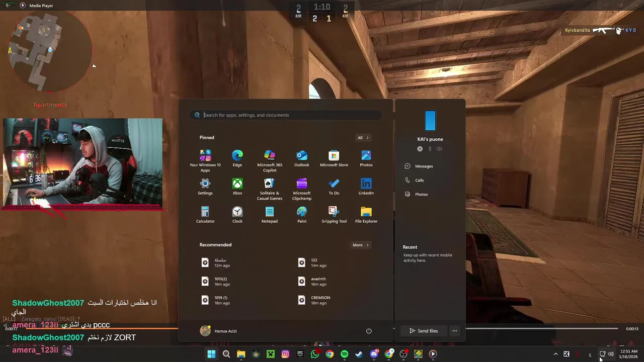Open the pinned Photos app icon

366,158
